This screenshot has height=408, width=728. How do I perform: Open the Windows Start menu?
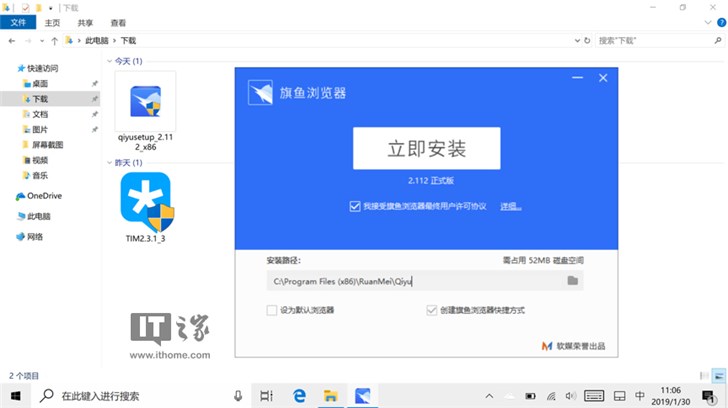coord(15,396)
